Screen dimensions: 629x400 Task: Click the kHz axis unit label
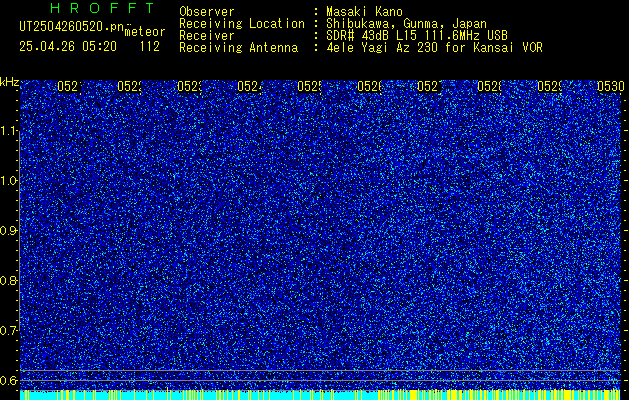click(x=10, y=83)
